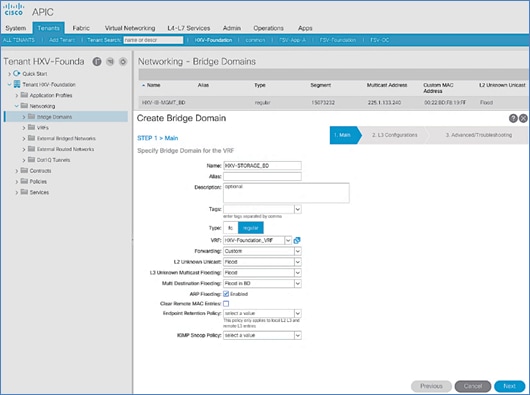The height and width of the screenshot is (395, 530).
Task: Click the Services folder icon
Action: (x=24, y=192)
